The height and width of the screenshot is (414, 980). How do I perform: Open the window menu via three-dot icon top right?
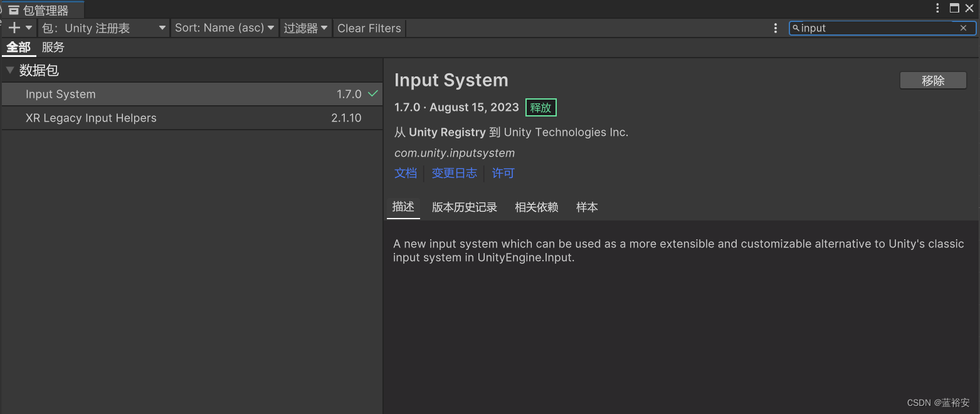click(937, 8)
